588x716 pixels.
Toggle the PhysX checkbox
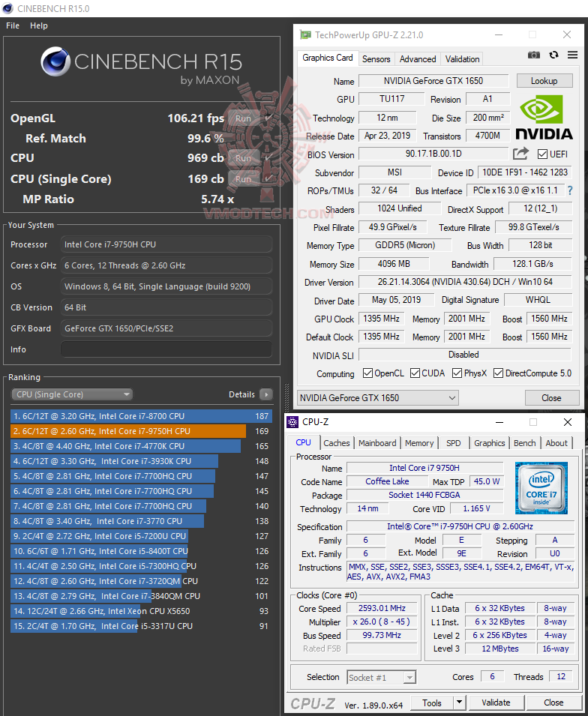pos(457,373)
